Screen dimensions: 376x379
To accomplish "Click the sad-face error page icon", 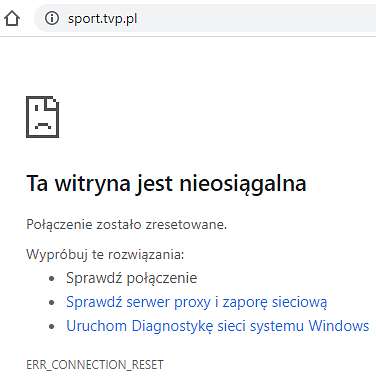I will (43, 117).
